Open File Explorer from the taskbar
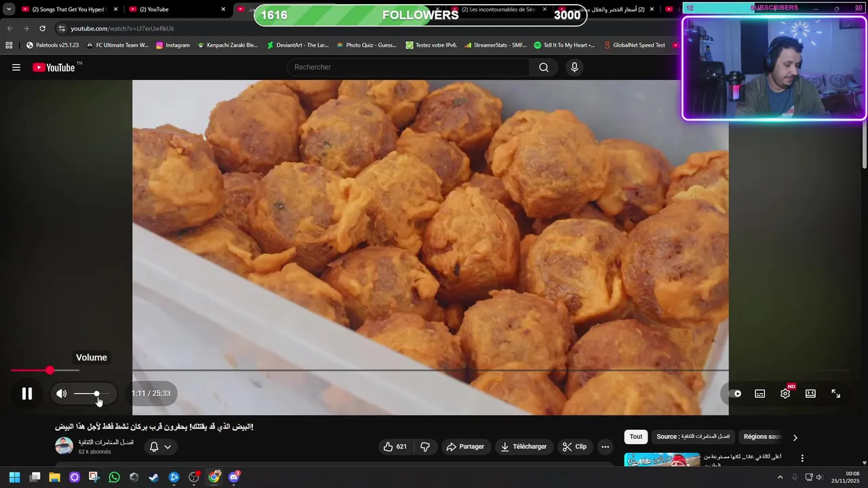The image size is (868, 488). [x=55, y=477]
